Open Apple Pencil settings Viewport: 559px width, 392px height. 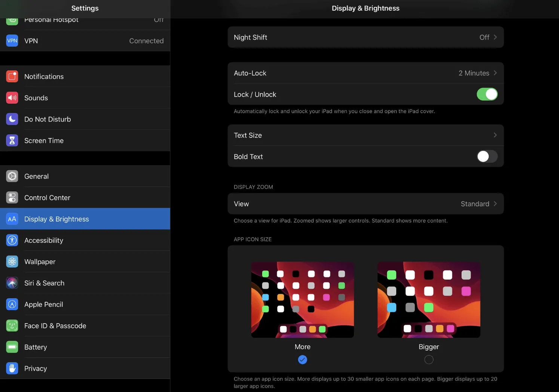pos(85,304)
